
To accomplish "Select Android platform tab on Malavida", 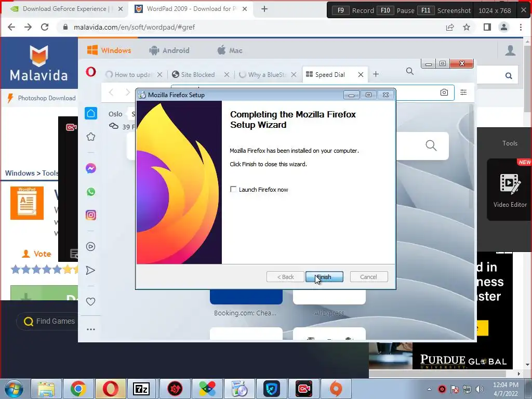I will tap(169, 50).
